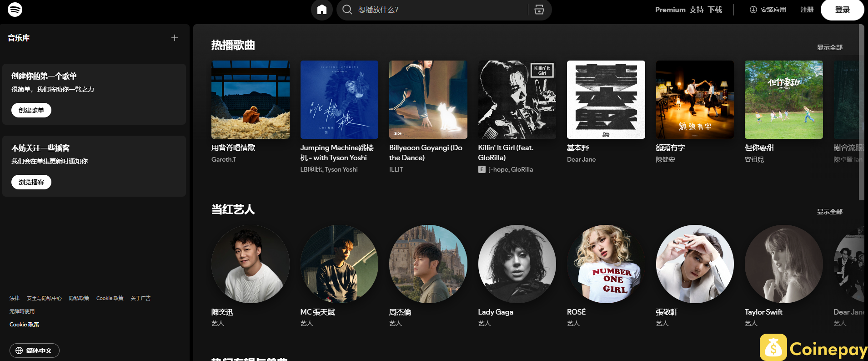Click artist link j-hope
Image resolution: width=868 pixels, height=361 pixels.
coord(498,169)
